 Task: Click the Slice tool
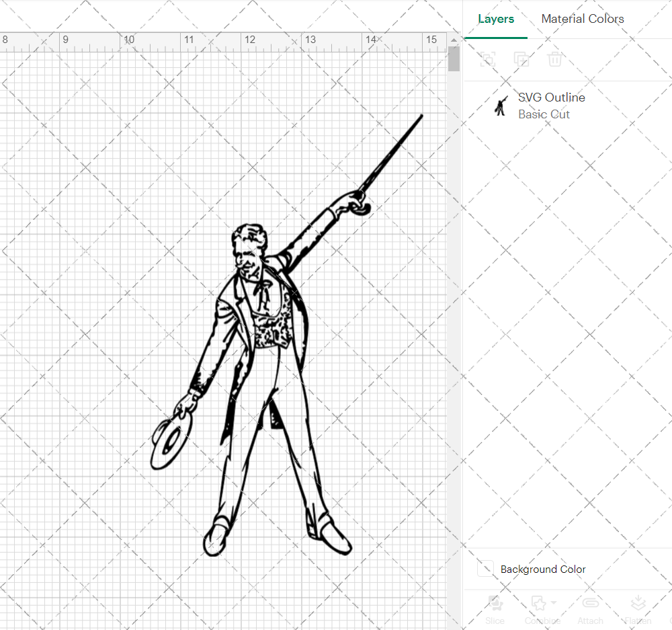495,609
